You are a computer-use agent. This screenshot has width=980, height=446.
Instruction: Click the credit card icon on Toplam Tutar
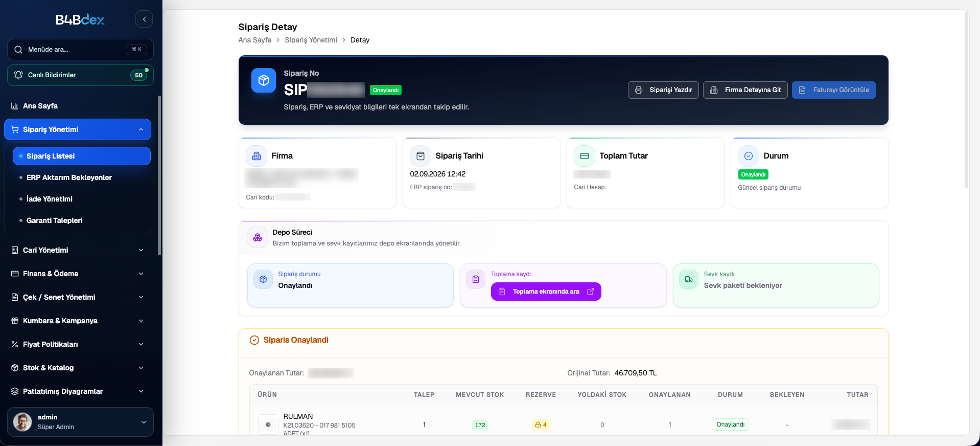pyautogui.click(x=585, y=156)
